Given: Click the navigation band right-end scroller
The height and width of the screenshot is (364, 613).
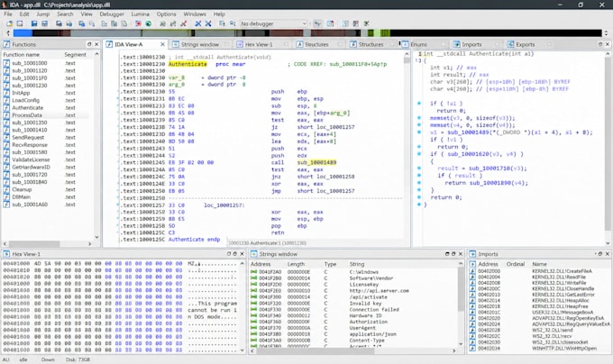Looking at the screenshot, I should [606, 33].
